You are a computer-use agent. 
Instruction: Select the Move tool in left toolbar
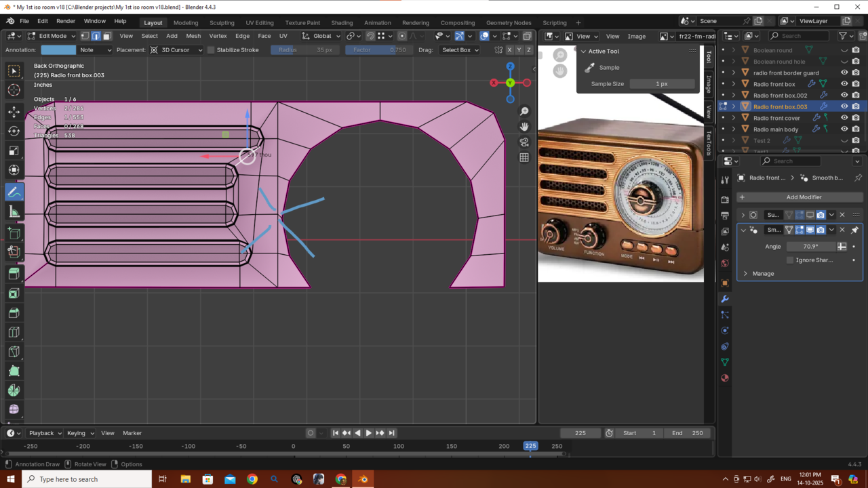[x=14, y=111]
